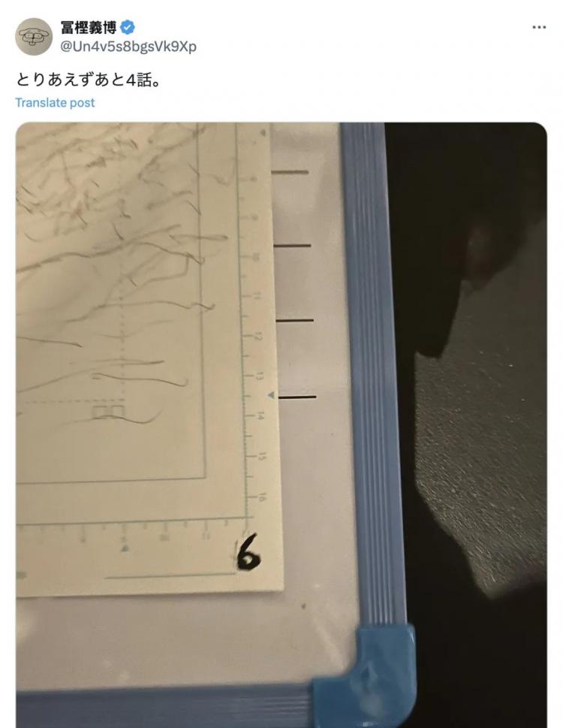This screenshot has height=728, width=563.
Task: Open the more options ellipsis menu
Action: [539, 27]
